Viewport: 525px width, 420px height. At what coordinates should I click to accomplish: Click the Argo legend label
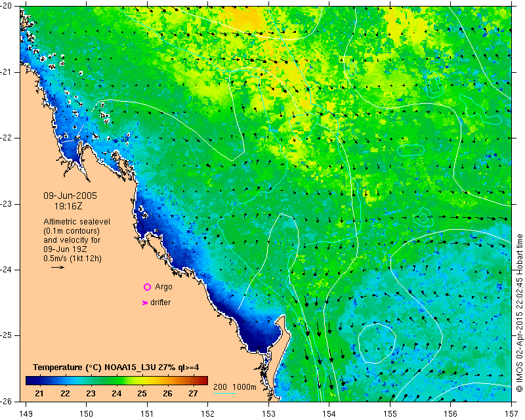[163, 287]
